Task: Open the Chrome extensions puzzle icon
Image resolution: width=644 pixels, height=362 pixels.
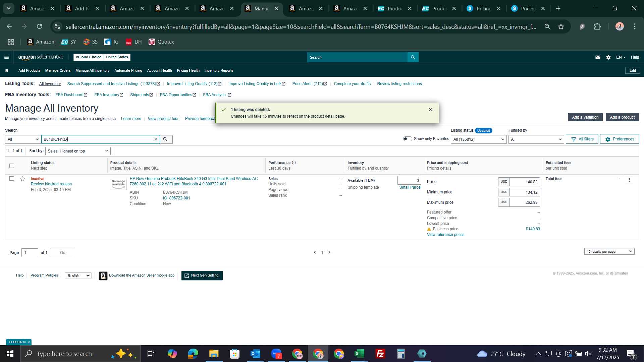Action: tap(597, 26)
